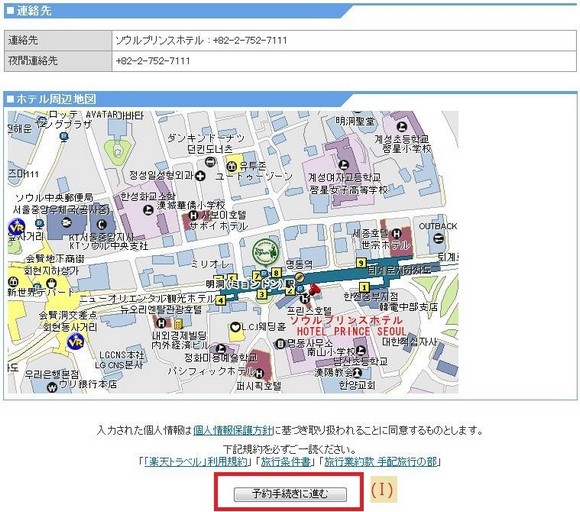The width and height of the screenshot is (580, 512).
Task: Click ソウルプリンスホテル：+82-2-752-7111 cell
Action: click(x=344, y=40)
